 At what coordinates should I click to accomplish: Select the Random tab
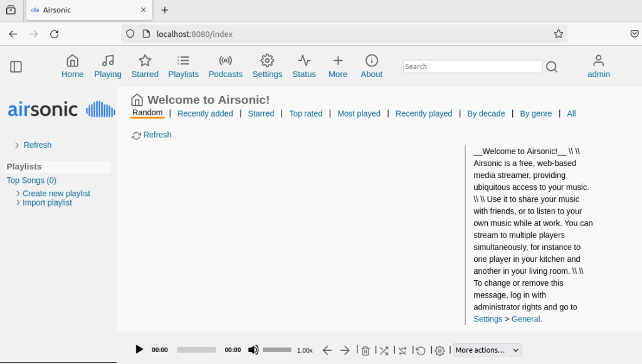[147, 113]
